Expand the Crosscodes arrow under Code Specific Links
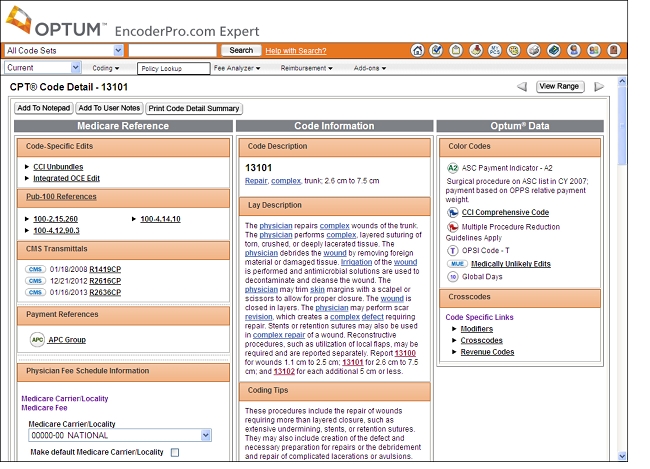 coord(454,340)
